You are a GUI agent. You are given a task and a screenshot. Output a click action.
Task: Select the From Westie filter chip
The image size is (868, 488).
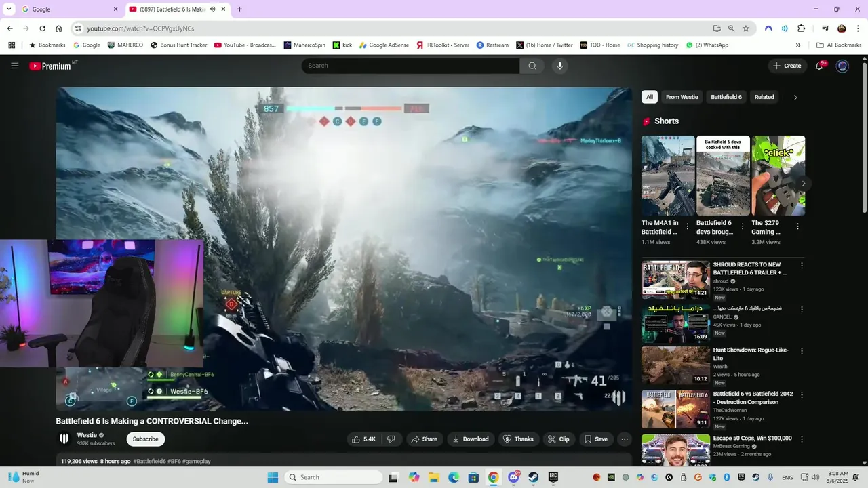682,97
